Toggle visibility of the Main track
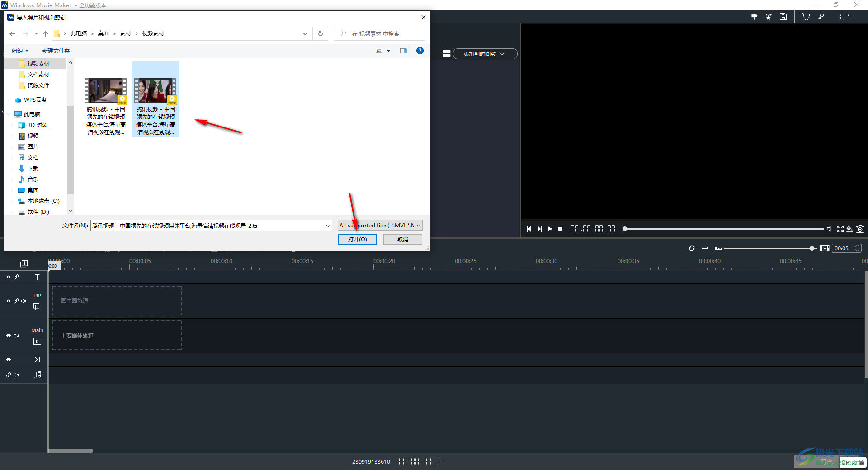Image resolution: width=868 pixels, height=470 pixels. coord(9,336)
